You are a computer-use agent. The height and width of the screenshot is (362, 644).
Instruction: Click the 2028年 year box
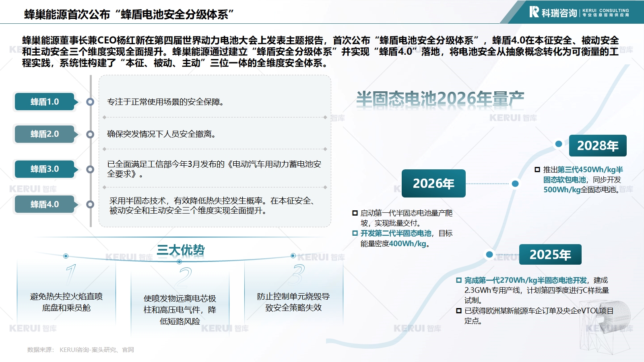coord(597,146)
